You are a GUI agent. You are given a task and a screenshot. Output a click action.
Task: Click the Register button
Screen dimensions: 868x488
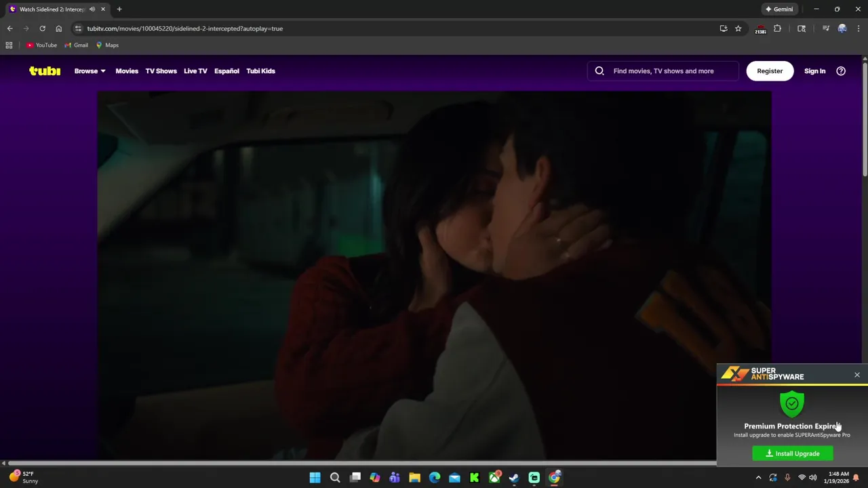(770, 70)
